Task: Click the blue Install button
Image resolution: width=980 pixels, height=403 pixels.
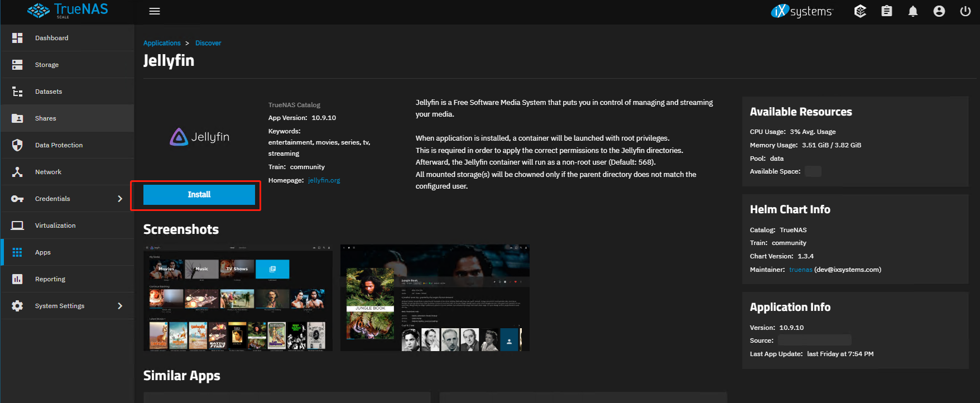Action: coord(199,195)
